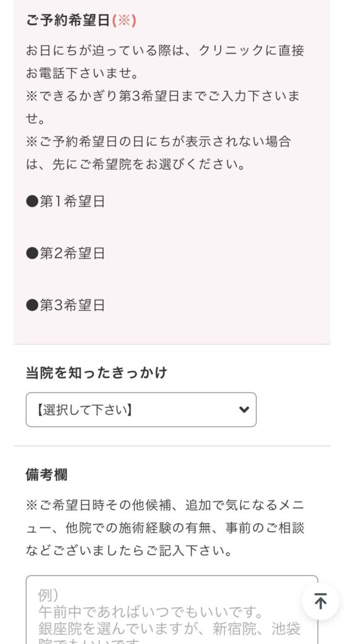This screenshot has width=344, height=644.
Task: Tap the scroll-to-top arrow button
Action: (x=320, y=601)
